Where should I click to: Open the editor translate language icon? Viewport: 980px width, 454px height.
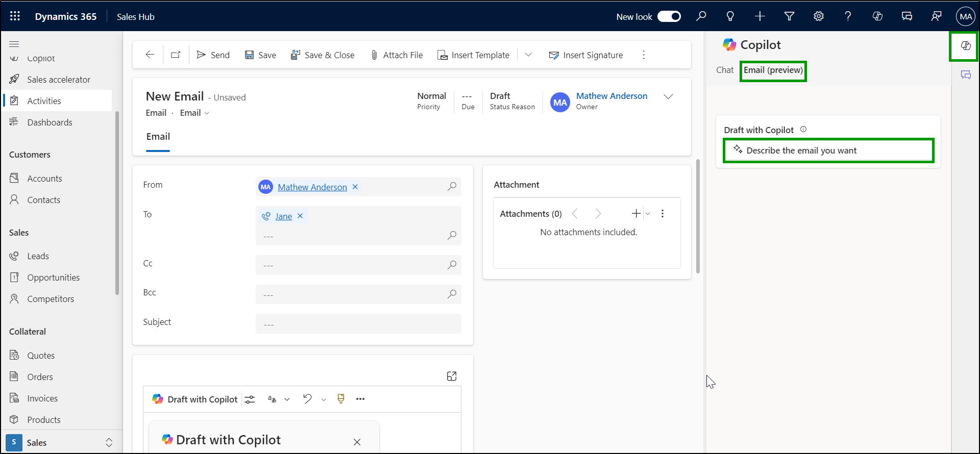point(272,399)
